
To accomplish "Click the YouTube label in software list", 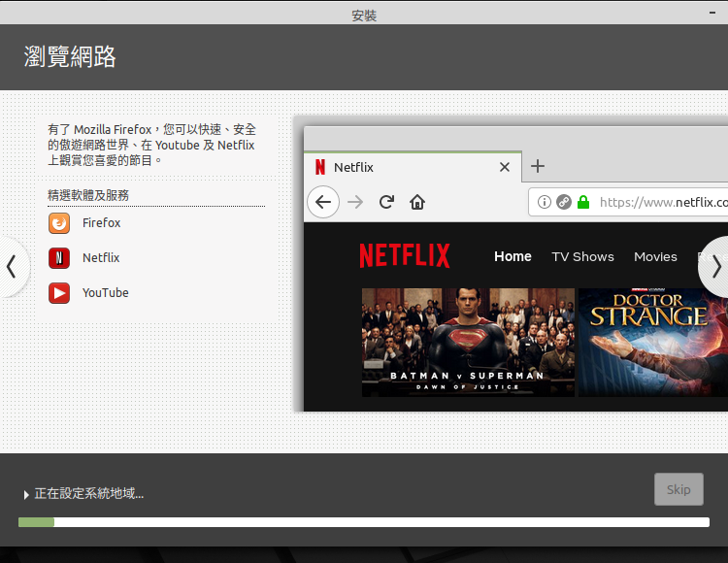I will (106, 293).
